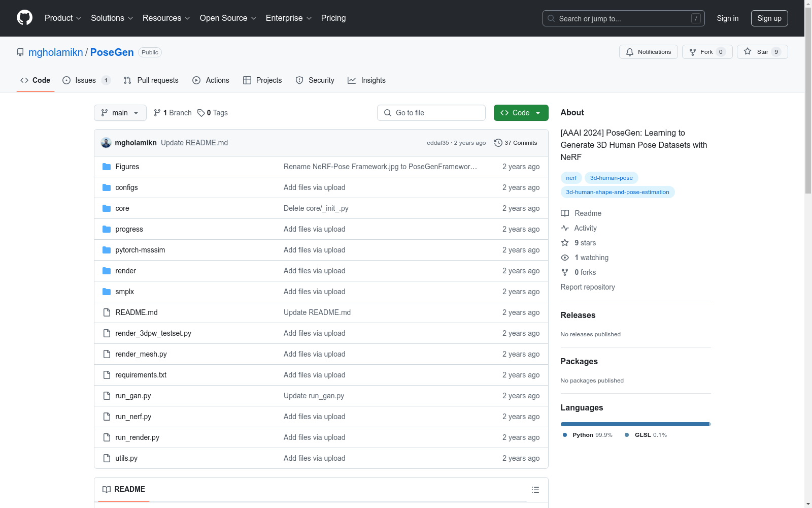Click the progress folder icon
This screenshot has width=812, height=508.
107,229
